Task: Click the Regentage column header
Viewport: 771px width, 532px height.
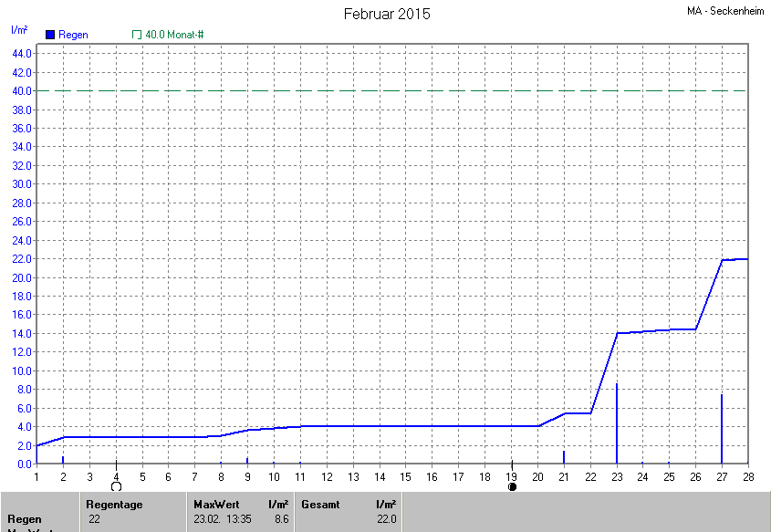Action: pos(115,504)
